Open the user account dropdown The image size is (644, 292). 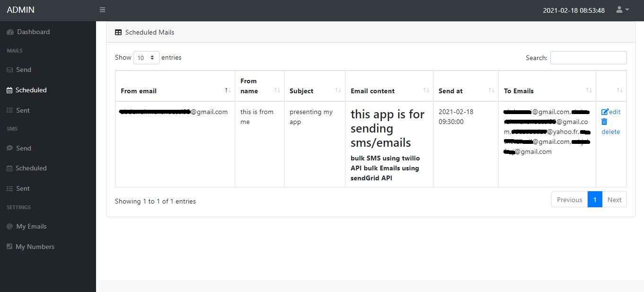(x=622, y=10)
